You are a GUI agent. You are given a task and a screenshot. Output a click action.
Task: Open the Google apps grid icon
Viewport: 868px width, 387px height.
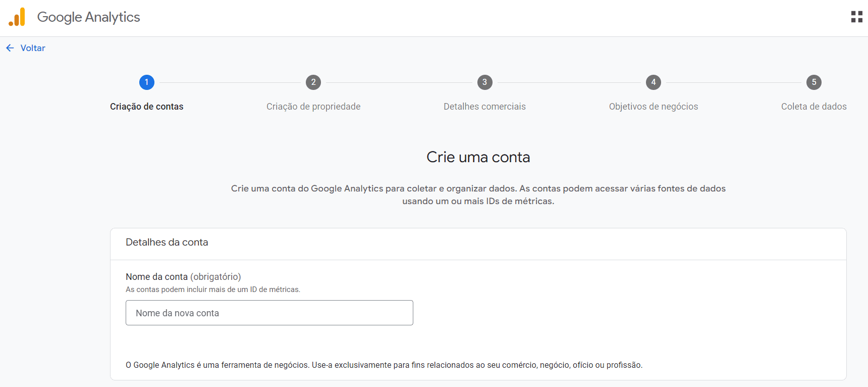pyautogui.click(x=856, y=17)
